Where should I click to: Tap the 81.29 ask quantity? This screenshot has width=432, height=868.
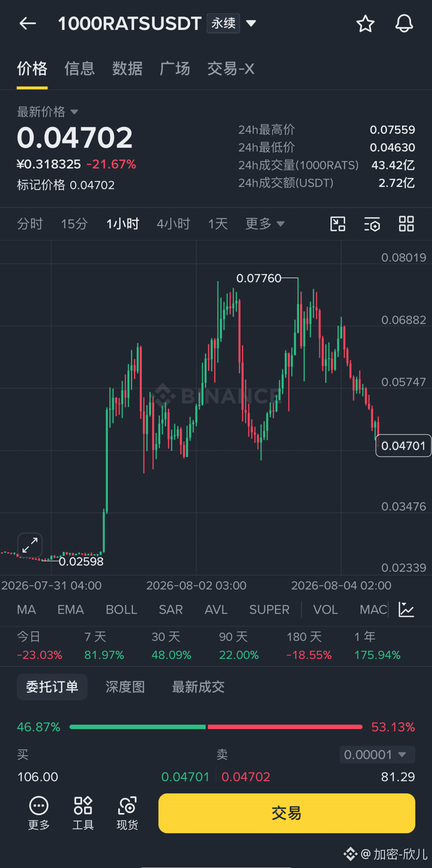[398, 777]
